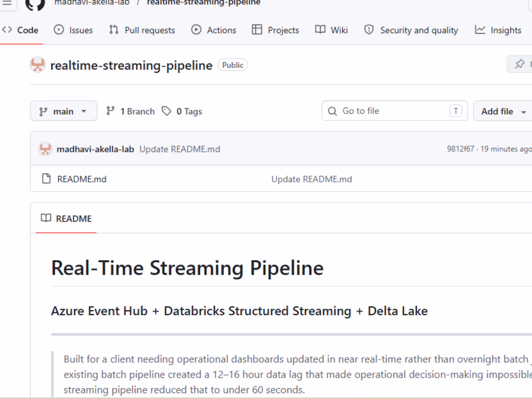The height and width of the screenshot is (399, 532).
Task: Click the repository owner avatar beside title
Action: (38, 65)
